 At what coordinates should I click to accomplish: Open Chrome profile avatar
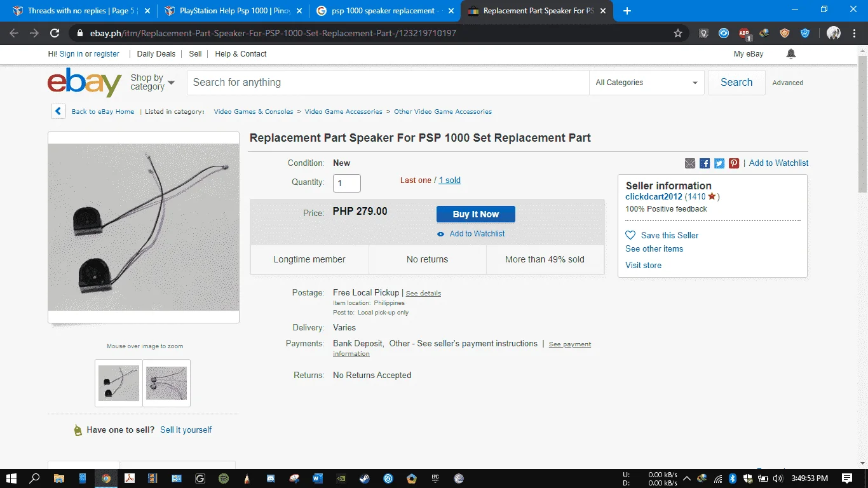(834, 33)
